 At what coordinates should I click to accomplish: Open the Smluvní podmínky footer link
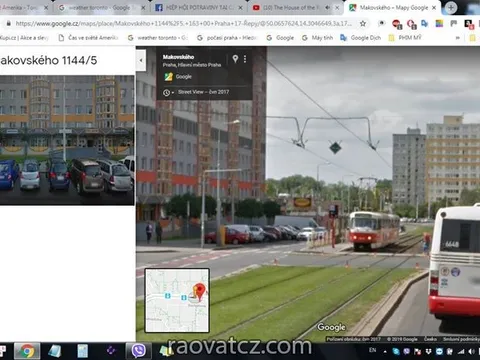pyautogui.click(x=461, y=339)
